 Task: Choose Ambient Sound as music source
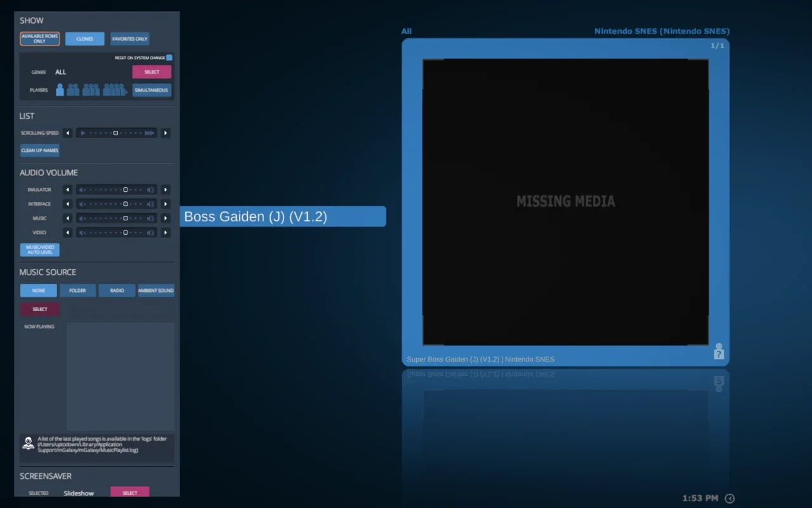click(156, 290)
